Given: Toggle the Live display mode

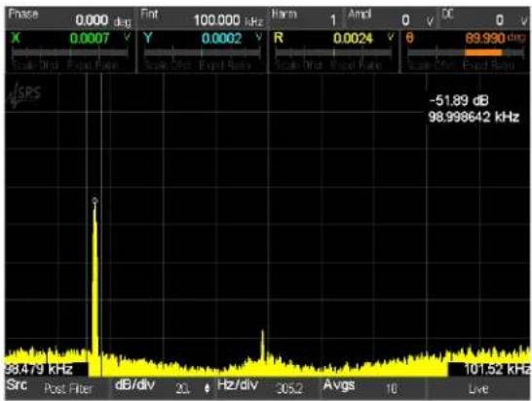Looking at the screenshot, I should pos(478,388).
